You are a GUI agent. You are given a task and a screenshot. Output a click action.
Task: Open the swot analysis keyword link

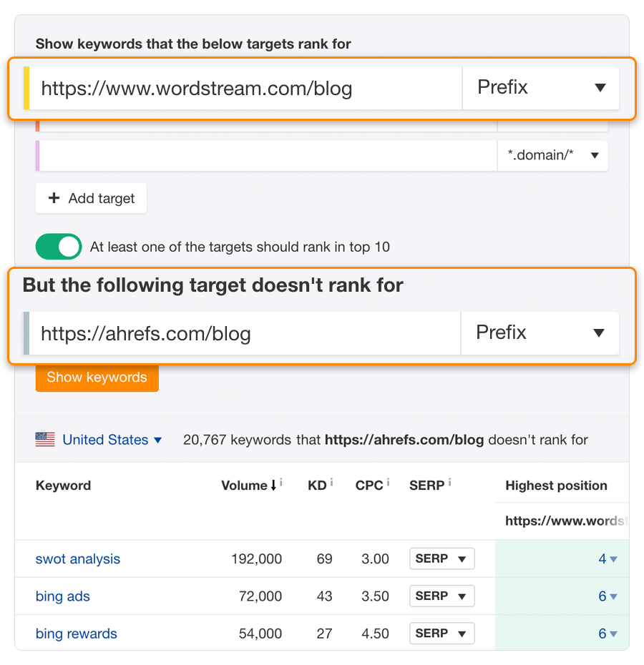78,559
